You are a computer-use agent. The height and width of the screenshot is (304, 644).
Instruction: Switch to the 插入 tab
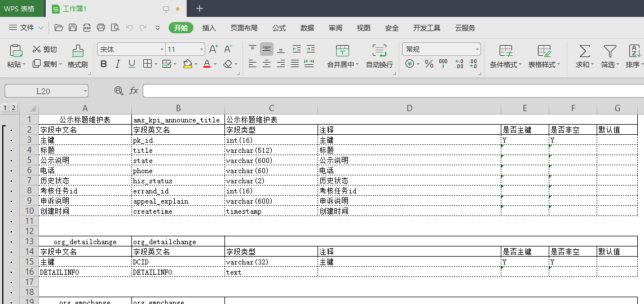(209, 28)
